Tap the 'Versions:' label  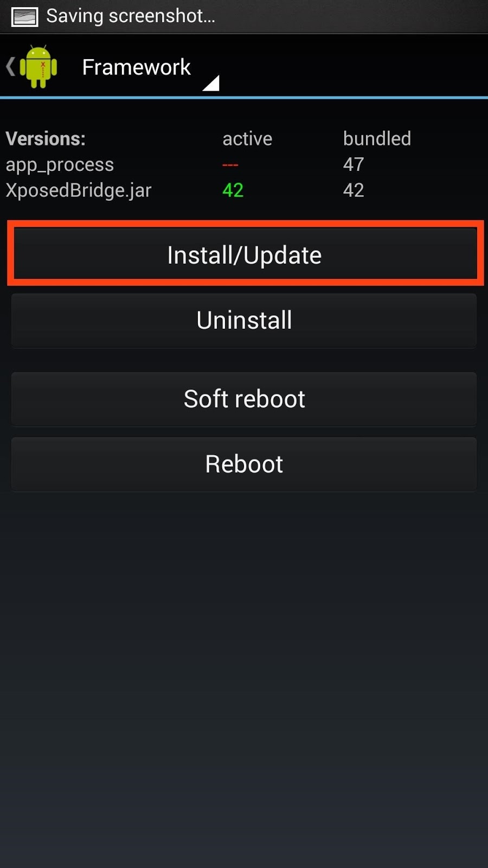pos(46,139)
